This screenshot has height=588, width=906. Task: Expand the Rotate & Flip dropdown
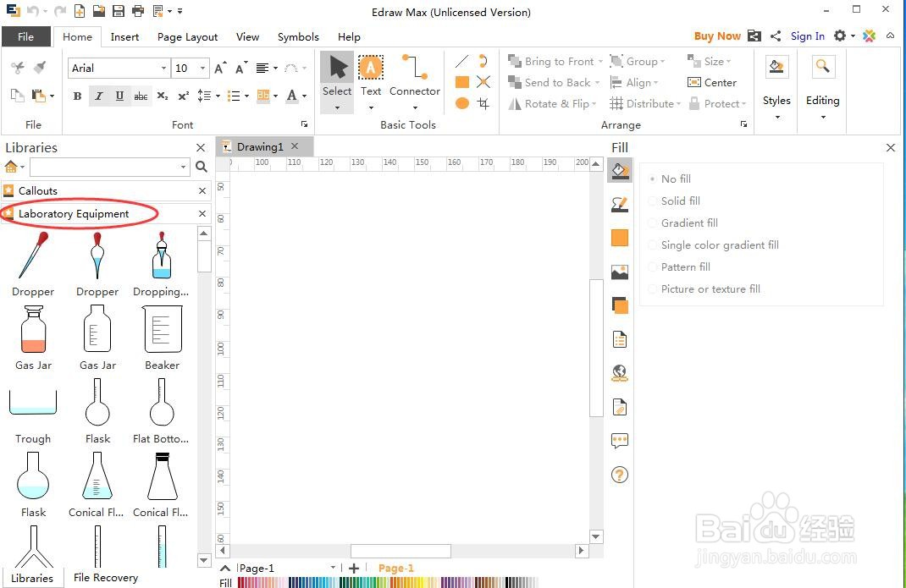click(x=594, y=104)
